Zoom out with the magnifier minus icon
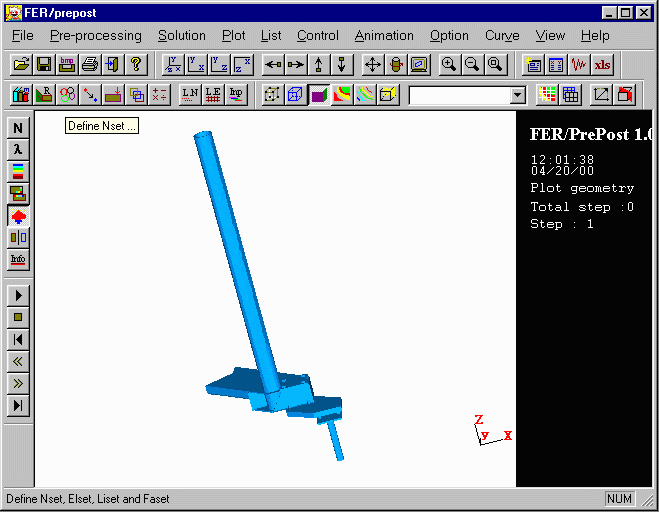659x512 pixels. 471,64
